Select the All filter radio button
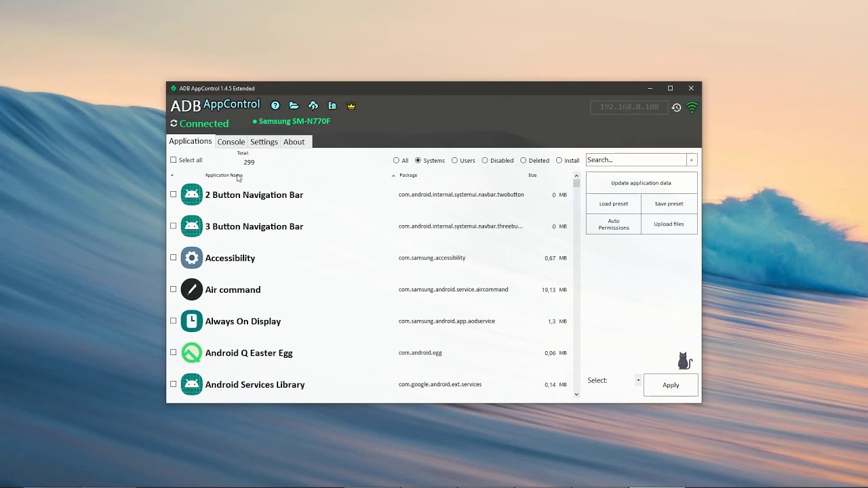868x488 pixels. click(x=396, y=161)
